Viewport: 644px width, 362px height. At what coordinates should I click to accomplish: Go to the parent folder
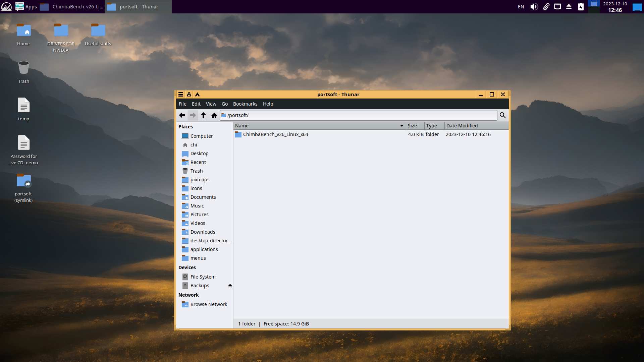click(x=203, y=115)
